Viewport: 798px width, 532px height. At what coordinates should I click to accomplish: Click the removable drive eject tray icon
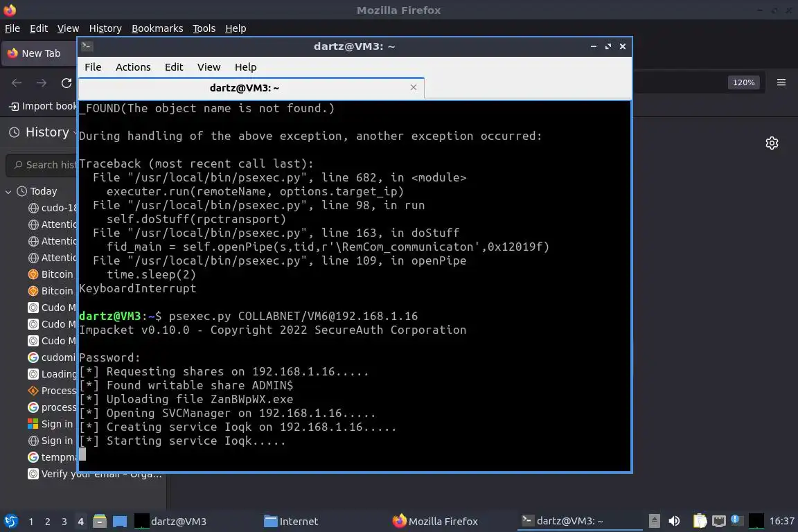coord(655,521)
